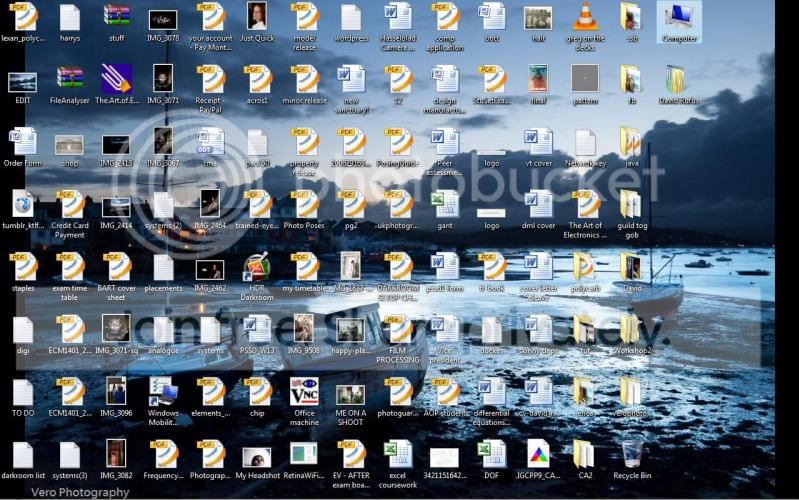
Task: Select the 'guild tog gob' folder icon
Action: coord(632,204)
